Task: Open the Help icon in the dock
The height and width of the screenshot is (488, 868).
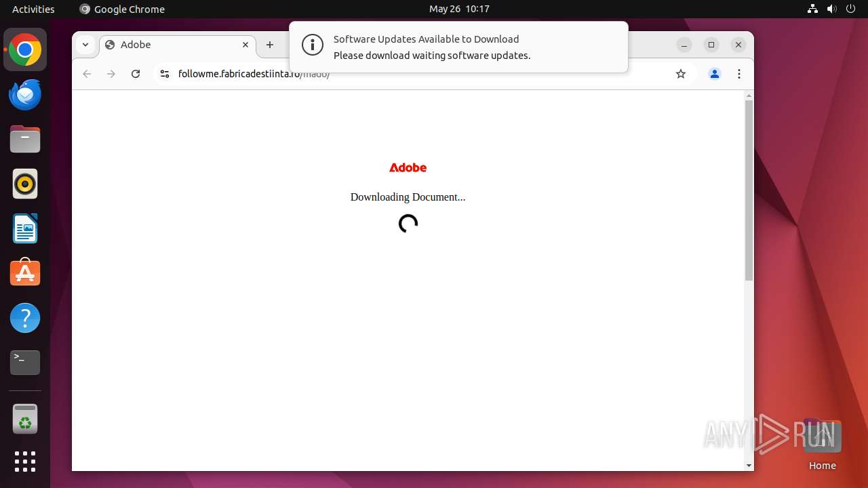Action: 25,318
